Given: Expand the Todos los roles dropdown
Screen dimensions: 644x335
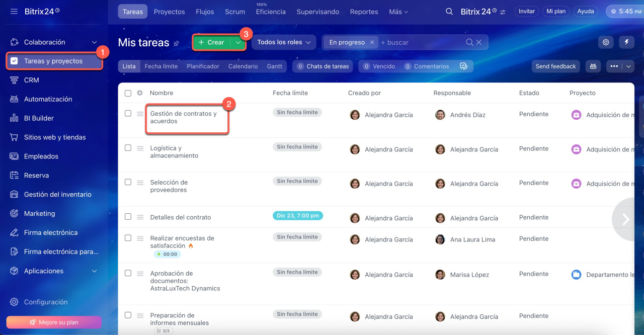Looking at the screenshot, I should click(x=284, y=42).
